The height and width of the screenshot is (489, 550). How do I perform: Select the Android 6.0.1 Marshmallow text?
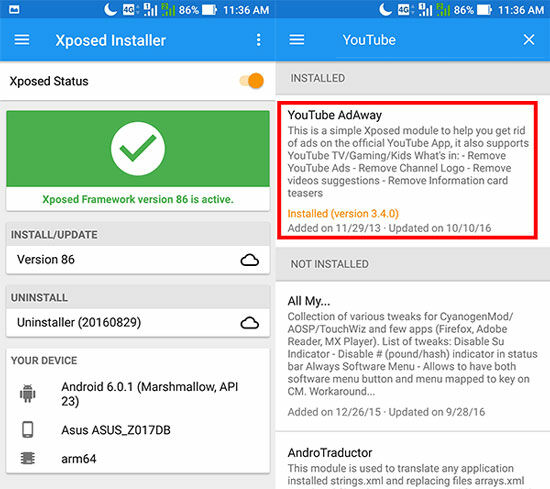point(150,394)
